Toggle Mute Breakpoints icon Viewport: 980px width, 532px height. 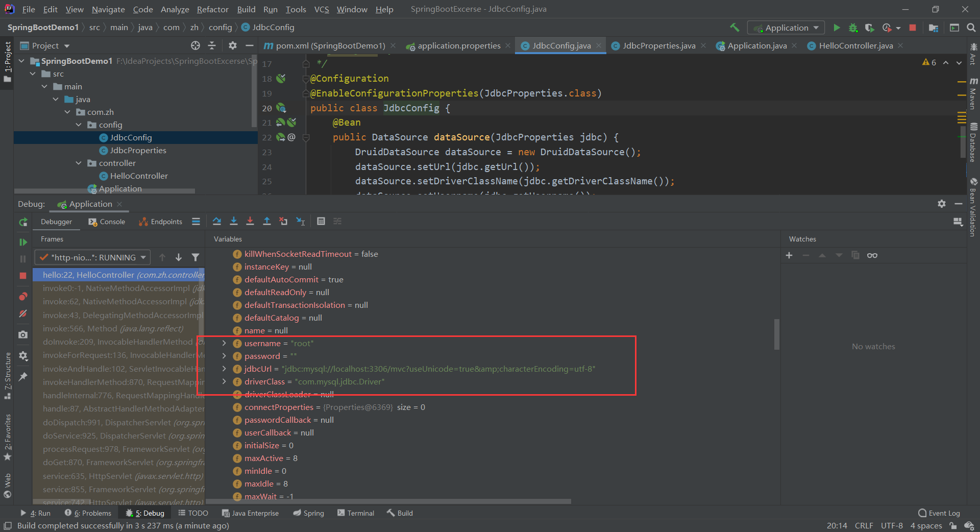(23, 313)
